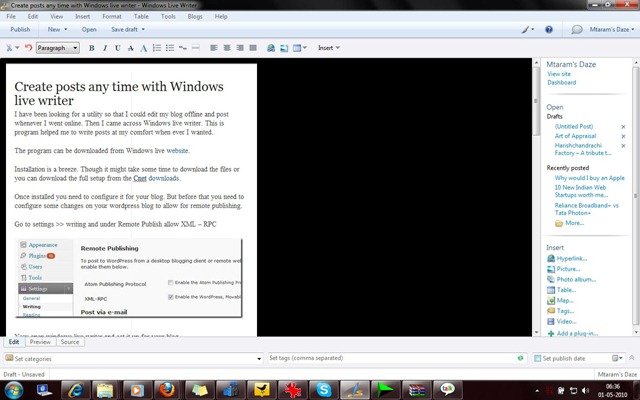Insert a horizontal split line
Image resolution: width=640 pixels, height=400 pixels.
click(196, 48)
